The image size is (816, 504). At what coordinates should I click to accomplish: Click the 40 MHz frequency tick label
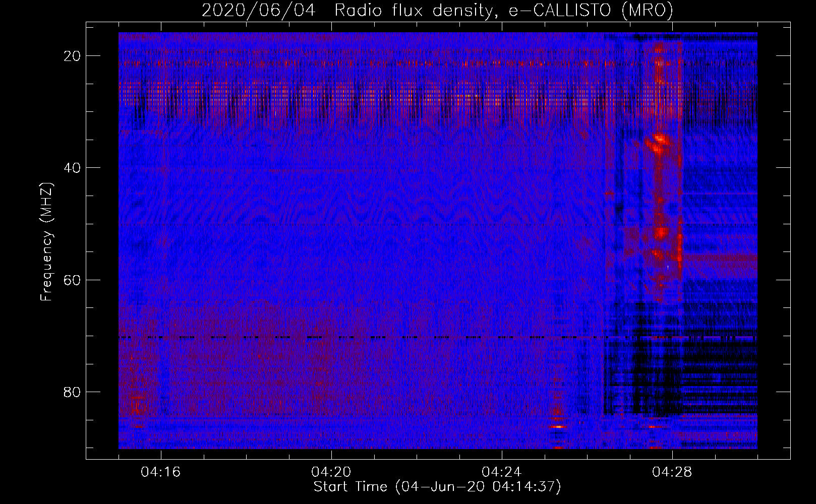(72, 168)
